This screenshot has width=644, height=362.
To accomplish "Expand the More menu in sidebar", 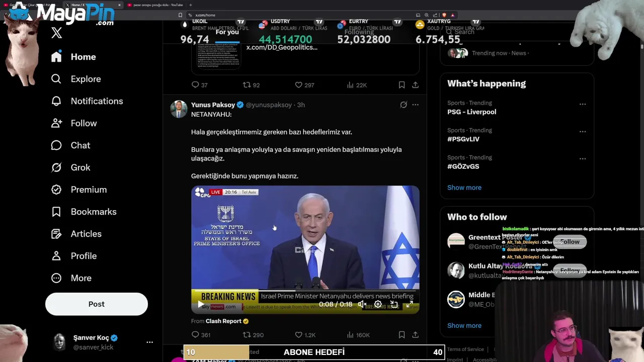I will (x=71, y=278).
